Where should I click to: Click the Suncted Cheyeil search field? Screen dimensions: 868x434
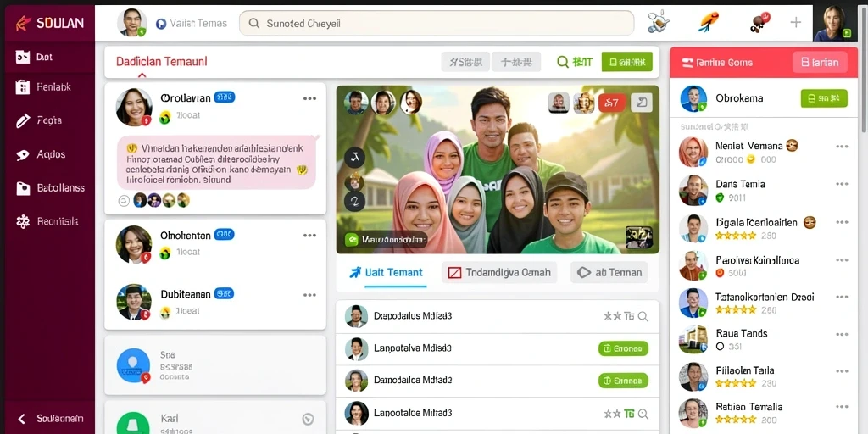pyautogui.click(x=437, y=23)
